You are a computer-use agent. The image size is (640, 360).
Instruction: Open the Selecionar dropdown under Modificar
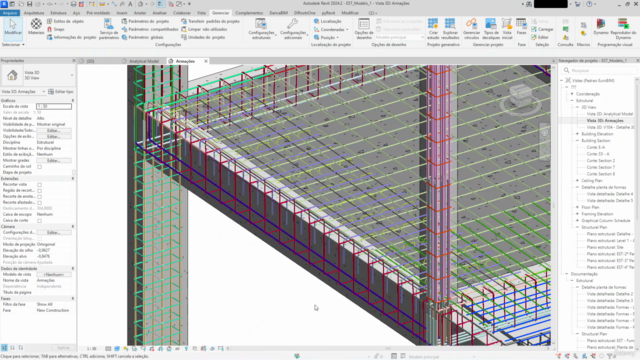(13, 44)
